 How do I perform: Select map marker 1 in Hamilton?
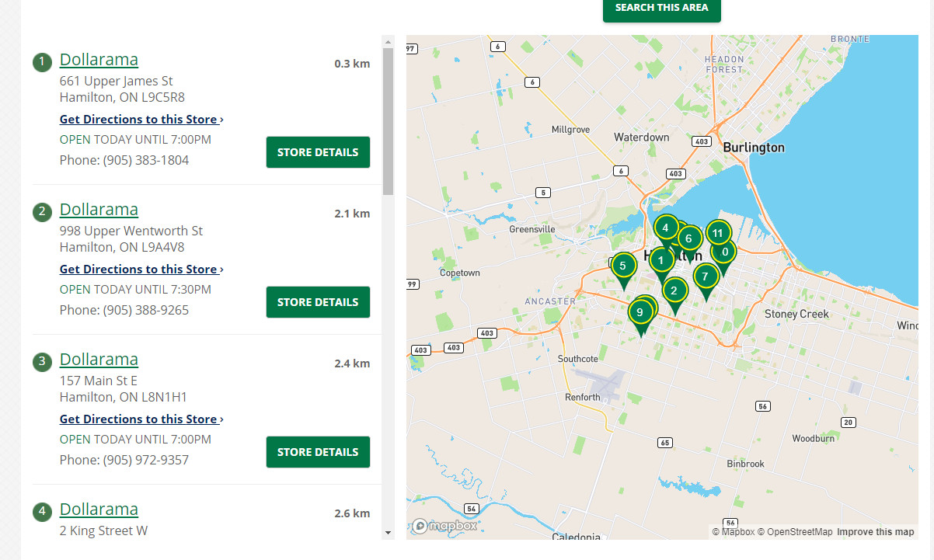pyautogui.click(x=661, y=261)
